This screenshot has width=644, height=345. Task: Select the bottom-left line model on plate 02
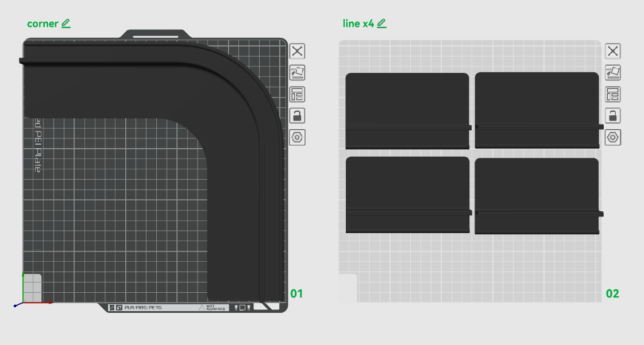point(408,195)
